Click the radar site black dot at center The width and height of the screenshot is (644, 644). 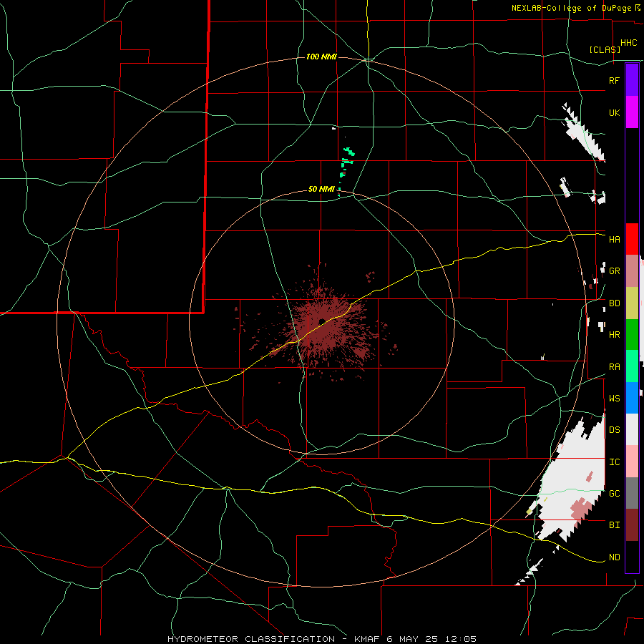[x=322, y=321]
